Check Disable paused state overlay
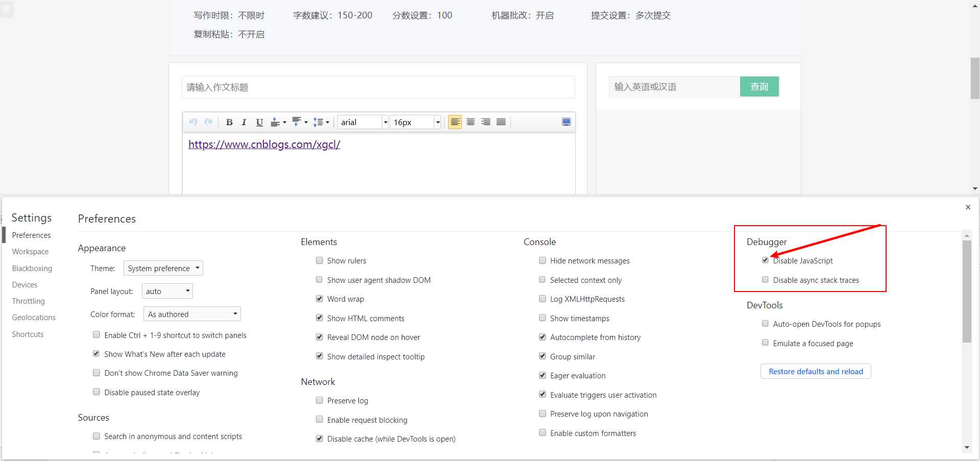This screenshot has height=461, width=980. point(96,392)
